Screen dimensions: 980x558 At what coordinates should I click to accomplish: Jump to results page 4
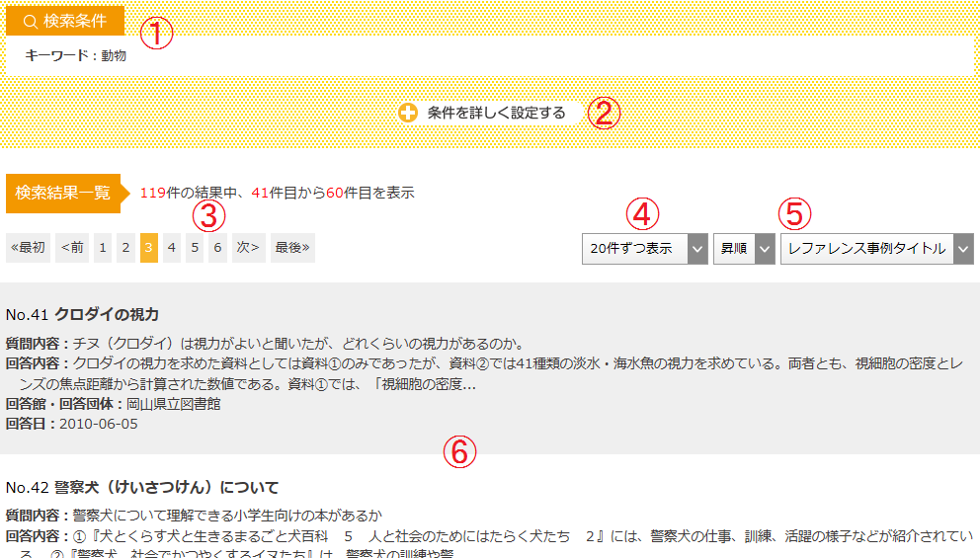(172, 248)
